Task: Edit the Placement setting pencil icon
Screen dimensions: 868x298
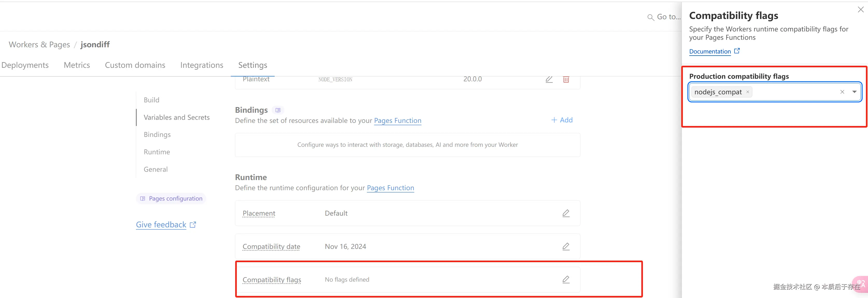Action: click(x=566, y=213)
